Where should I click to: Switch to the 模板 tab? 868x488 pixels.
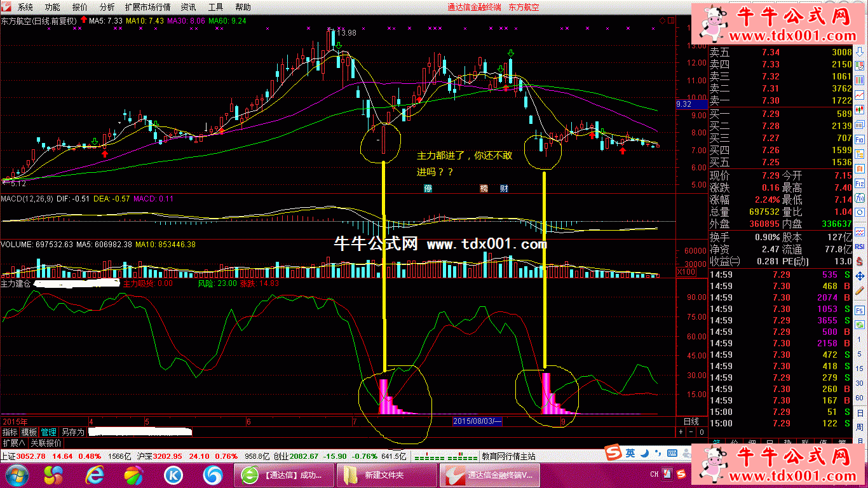[x=29, y=432]
